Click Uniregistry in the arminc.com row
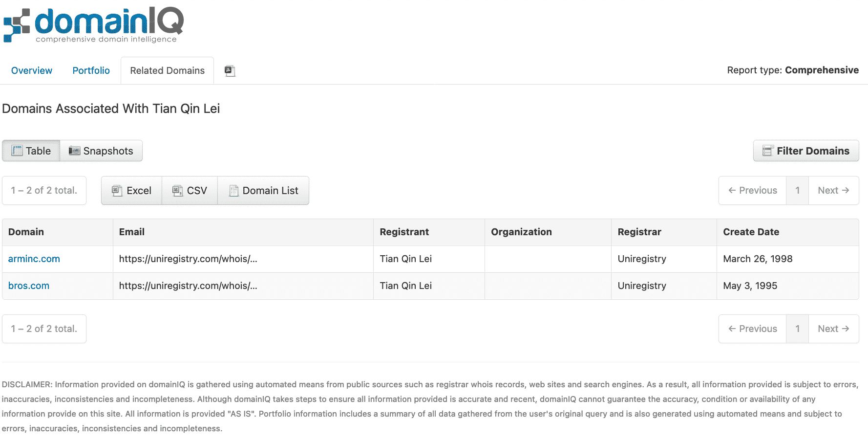868x443 pixels. (x=642, y=259)
